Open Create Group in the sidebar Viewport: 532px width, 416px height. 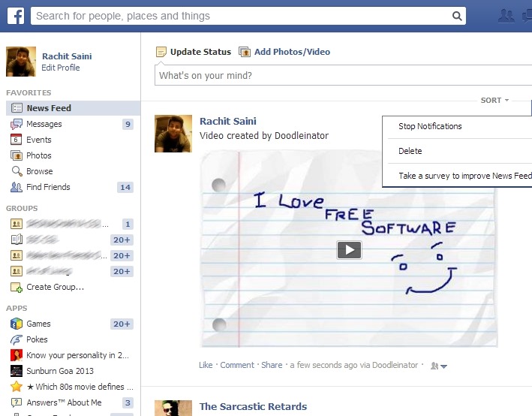(x=55, y=287)
